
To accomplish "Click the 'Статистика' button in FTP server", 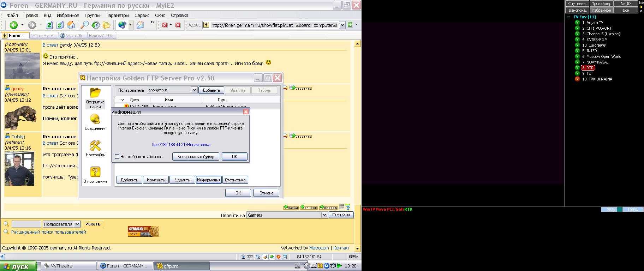I will tap(235, 180).
